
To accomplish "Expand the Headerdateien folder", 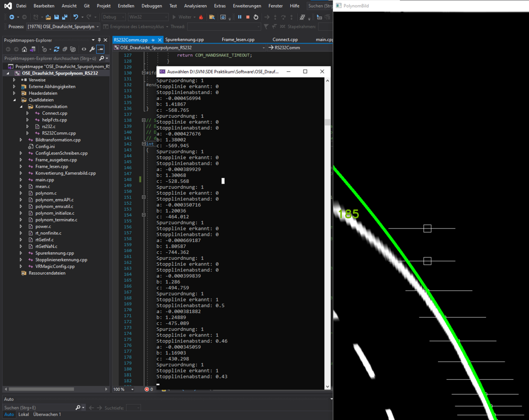I will coord(14,93).
